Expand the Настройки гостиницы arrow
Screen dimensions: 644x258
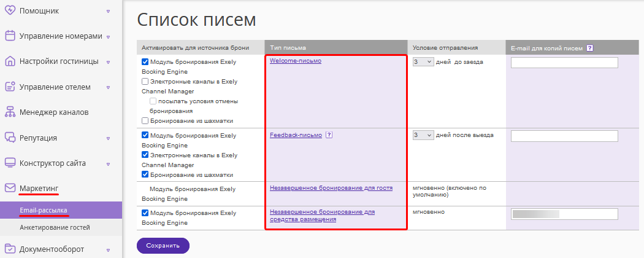coord(108,63)
